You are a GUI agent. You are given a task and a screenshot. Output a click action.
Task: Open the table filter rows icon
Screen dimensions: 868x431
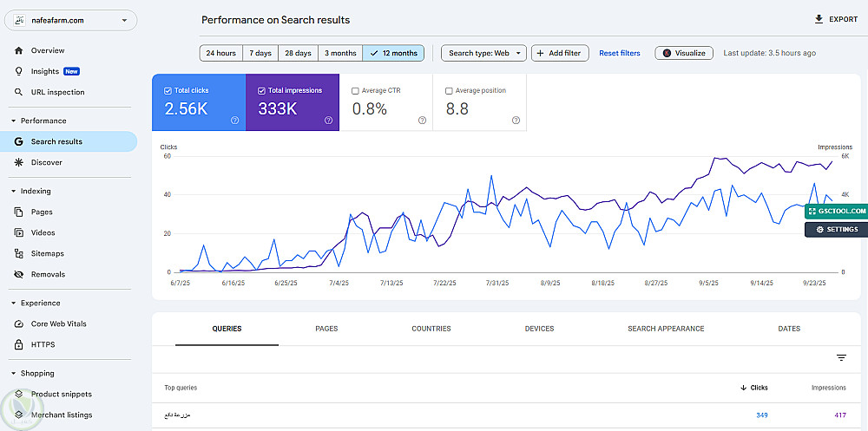(841, 357)
